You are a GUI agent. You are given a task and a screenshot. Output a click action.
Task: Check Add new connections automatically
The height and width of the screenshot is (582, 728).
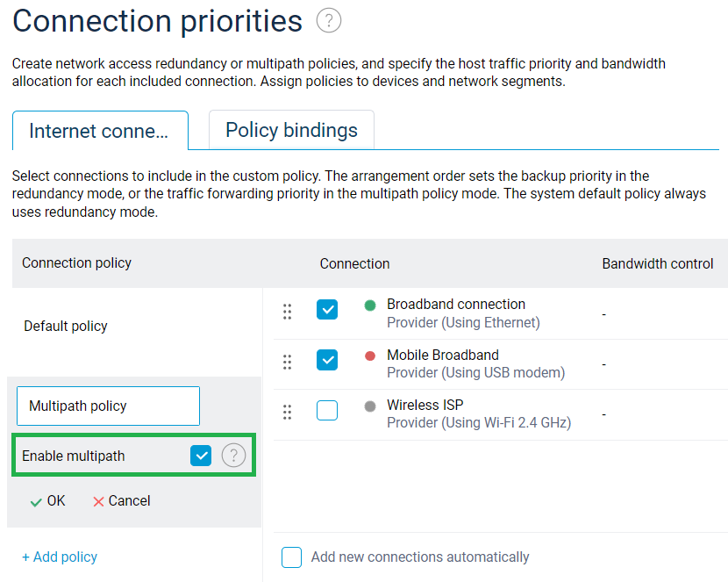[292, 557]
